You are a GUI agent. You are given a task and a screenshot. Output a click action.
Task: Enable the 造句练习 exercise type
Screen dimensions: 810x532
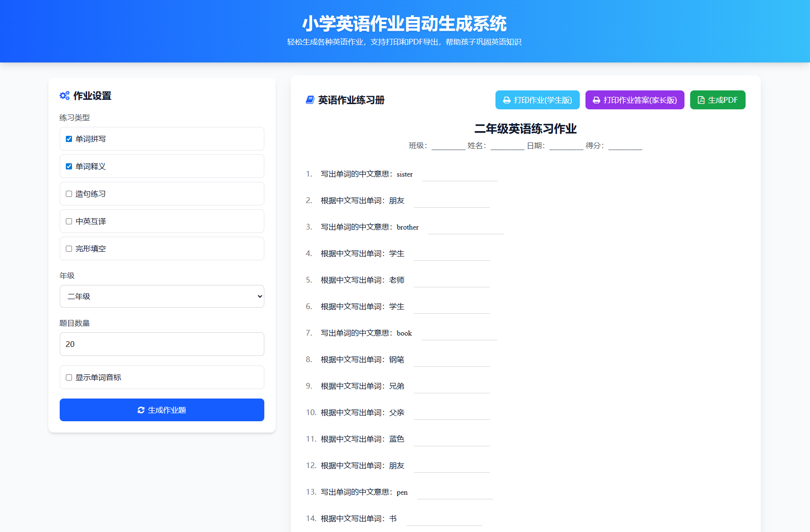pyautogui.click(x=68, y=194)
